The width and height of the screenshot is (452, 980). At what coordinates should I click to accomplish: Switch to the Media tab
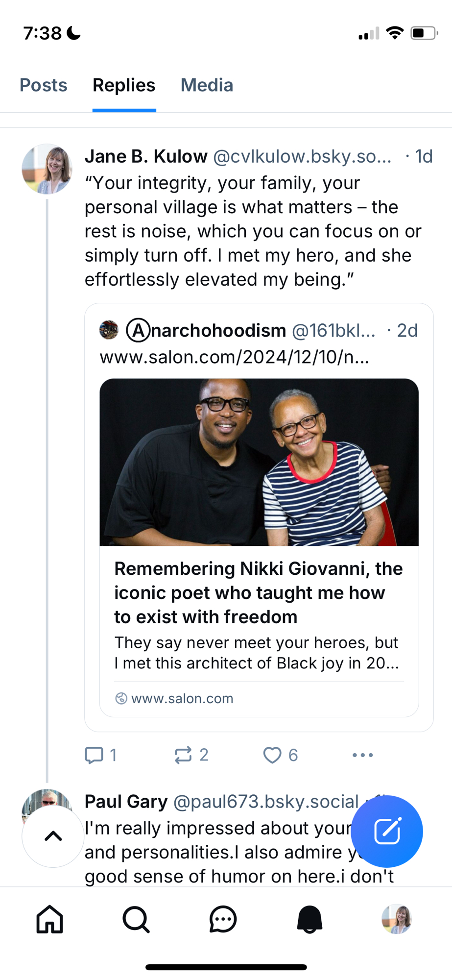tap(207, 85)
